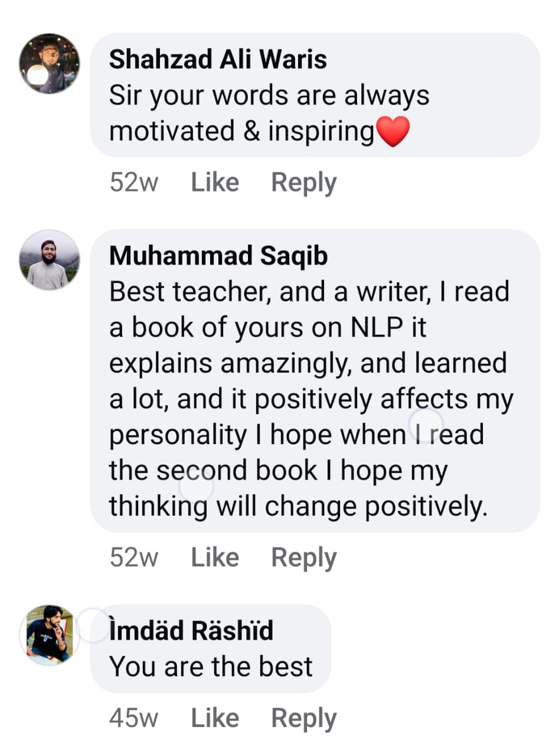Reply to Ìmdäd Räshïd's comment
The width and height of the screenshot is (559, 756).
click(x=304, y=719)
